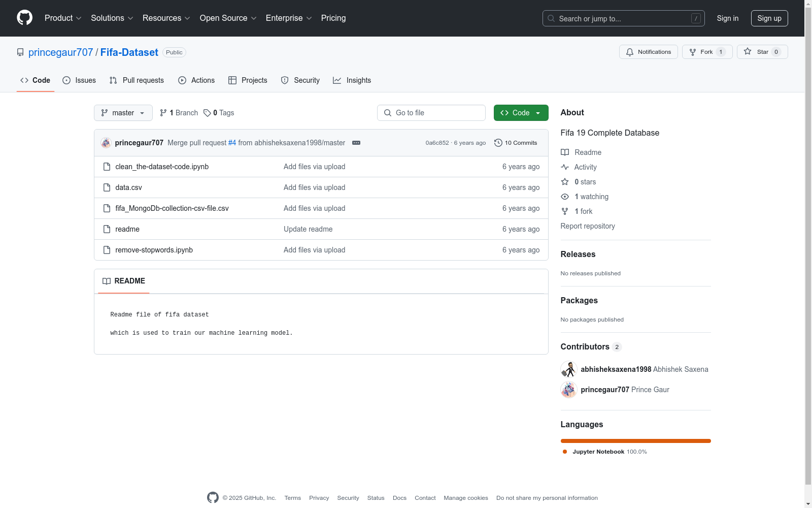This screenshot has height=508, width=812.
Task: Open the Actions tab
Action: tap(196, 80)
